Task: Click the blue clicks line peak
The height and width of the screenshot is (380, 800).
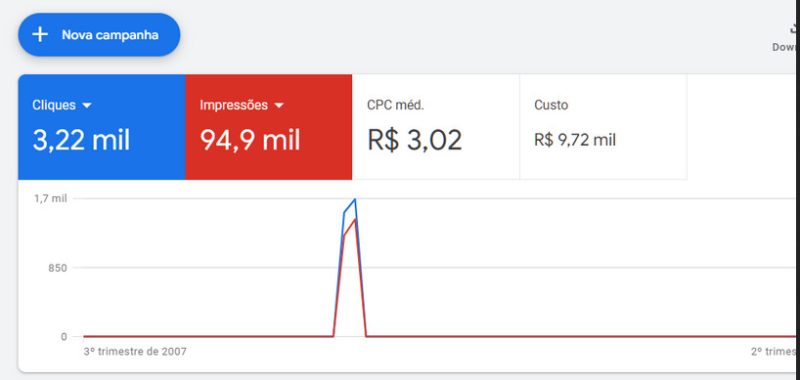Action: pos(355,199)
